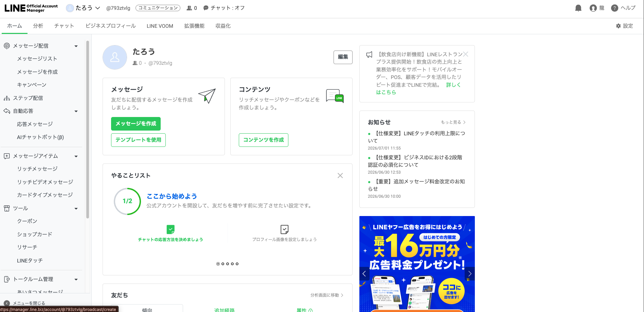Open 応答メッセージ in sidebar
Viewport: 644px width, 312px height.
click(x=35, y=124)
